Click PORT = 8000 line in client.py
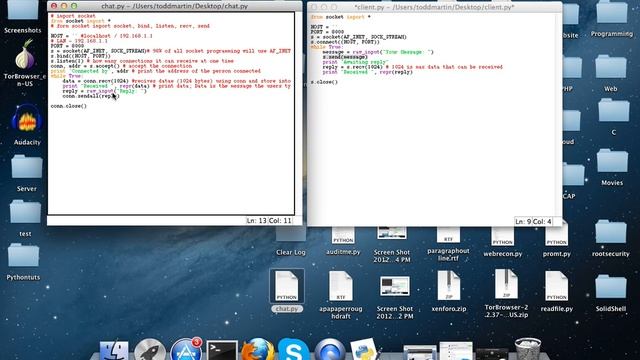640x360 pixels. pos(327,32)
